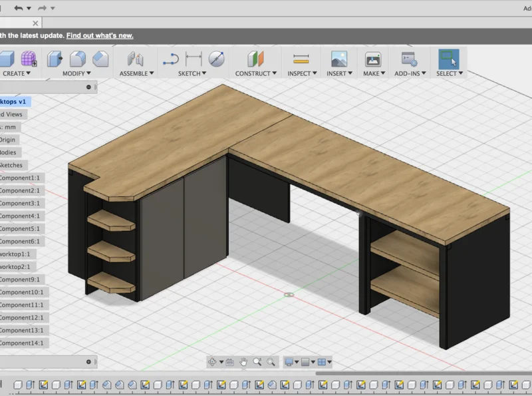The width and height of the screenshot is (532, 396).
Task: Open the Grid and Snaps dropdown
Action: click(x=308, y=362)
